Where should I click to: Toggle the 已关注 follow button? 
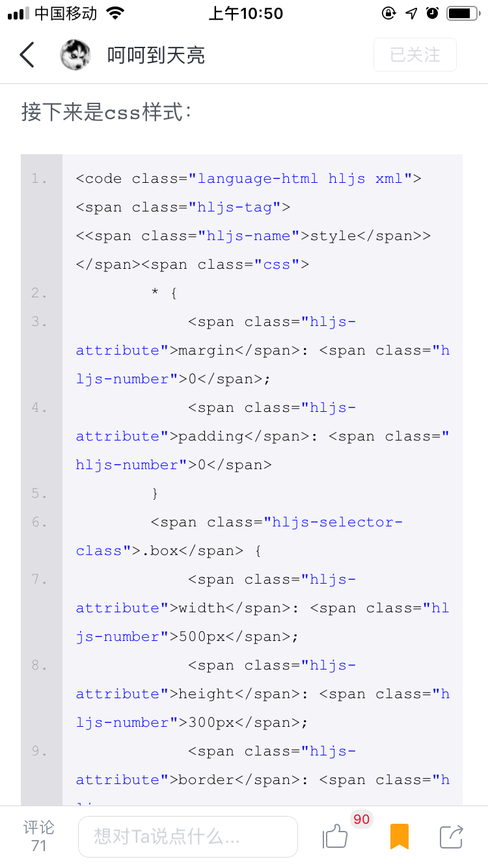415,55
